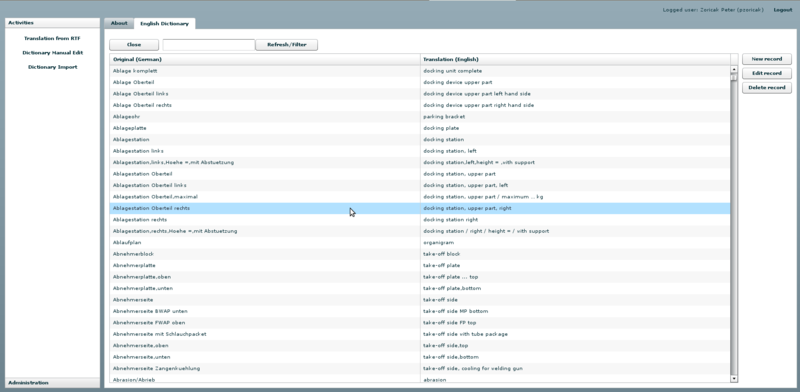Click the Delete record button
Viewport: 800px width, 392px height.
click(x=766, y=88)
